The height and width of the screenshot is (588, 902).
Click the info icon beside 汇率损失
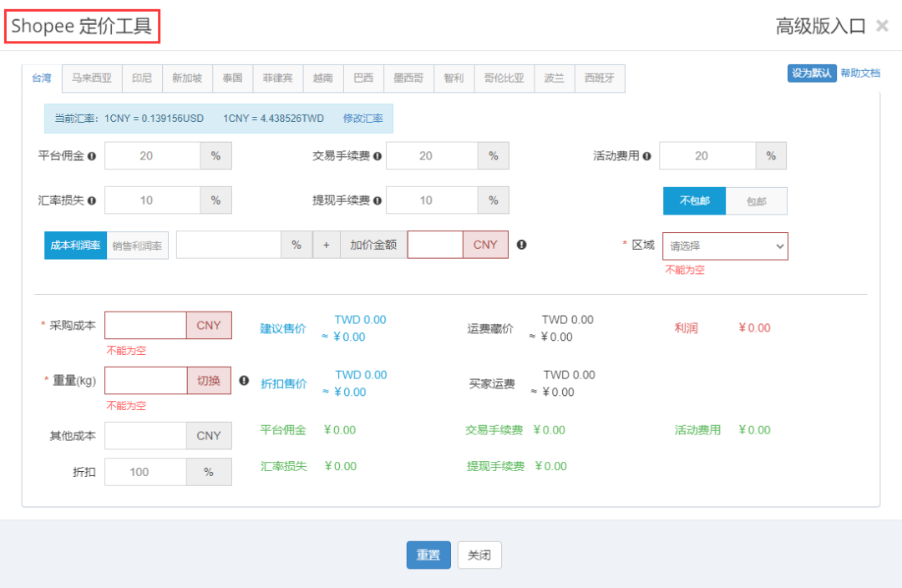coord(94,200)
